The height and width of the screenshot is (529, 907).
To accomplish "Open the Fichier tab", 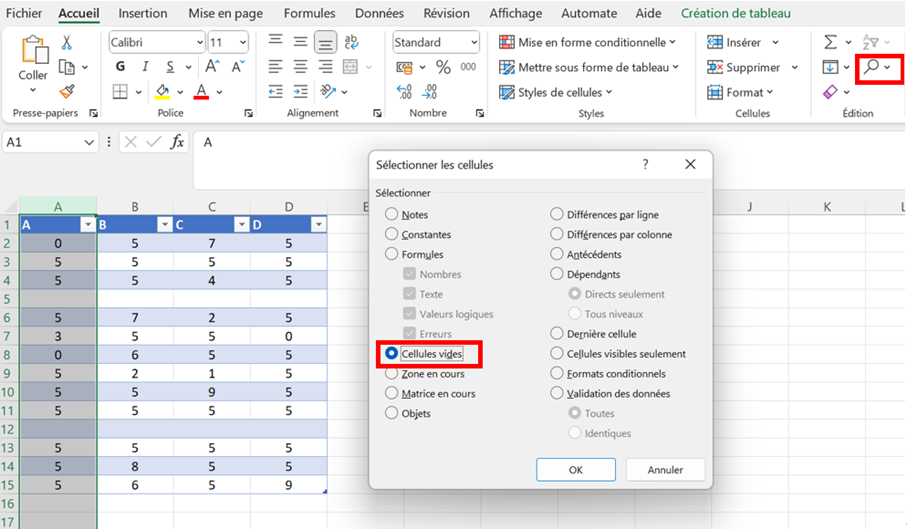I will (24, 13).
